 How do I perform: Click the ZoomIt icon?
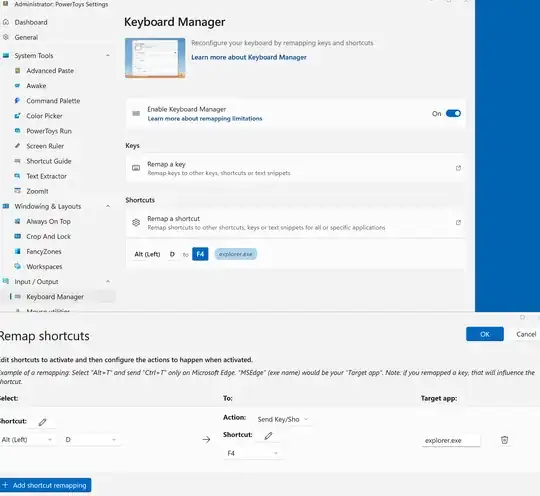18,191
